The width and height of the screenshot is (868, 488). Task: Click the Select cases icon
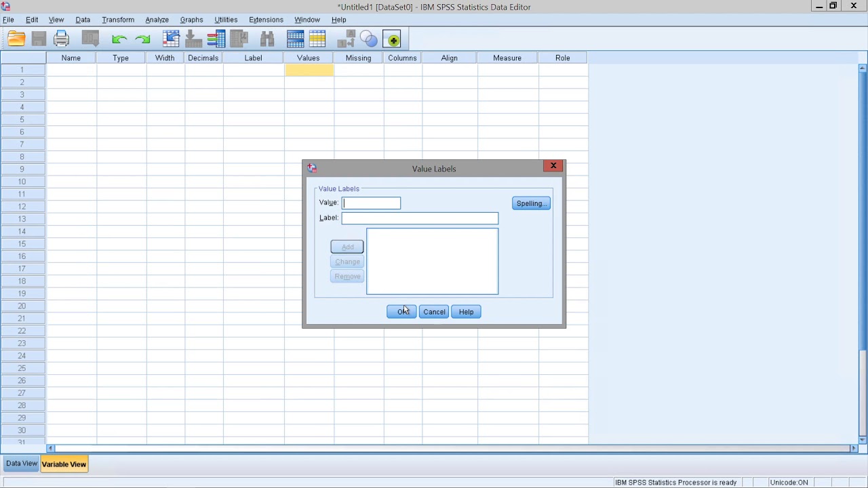click(x=317, y=39)
